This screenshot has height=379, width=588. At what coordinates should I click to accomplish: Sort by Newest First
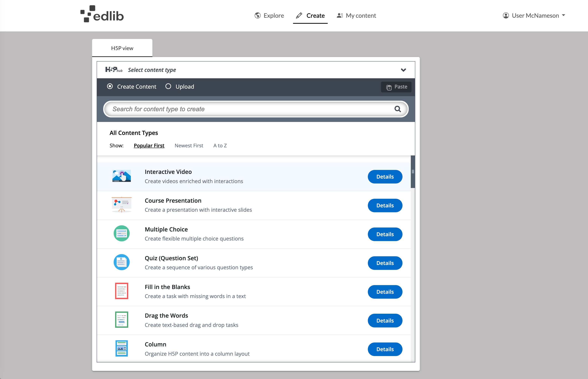[x=189, y=146]
